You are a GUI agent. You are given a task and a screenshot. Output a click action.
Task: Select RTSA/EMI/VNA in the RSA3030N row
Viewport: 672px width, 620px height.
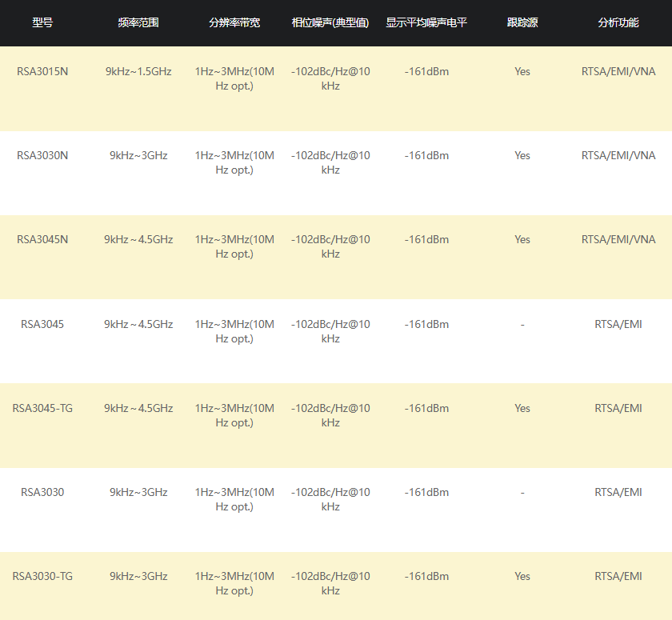click(618, 155)
